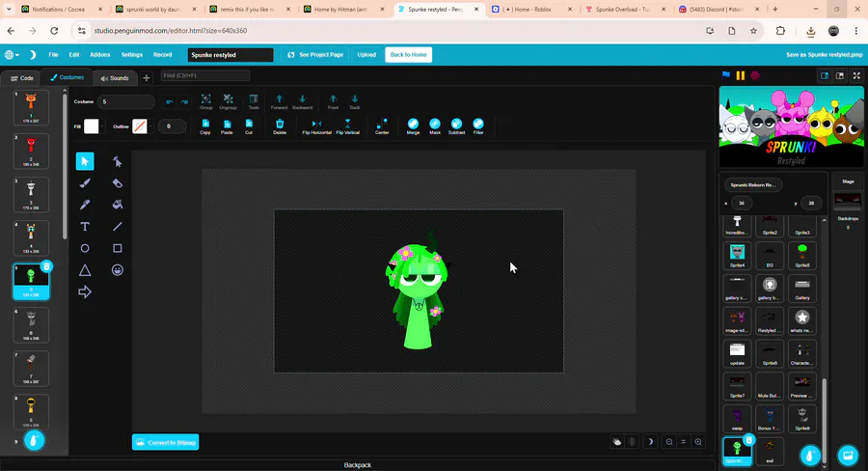Send selection to Back
The image size is (868, 471).
pyautogui.click(x=355, y=102)
